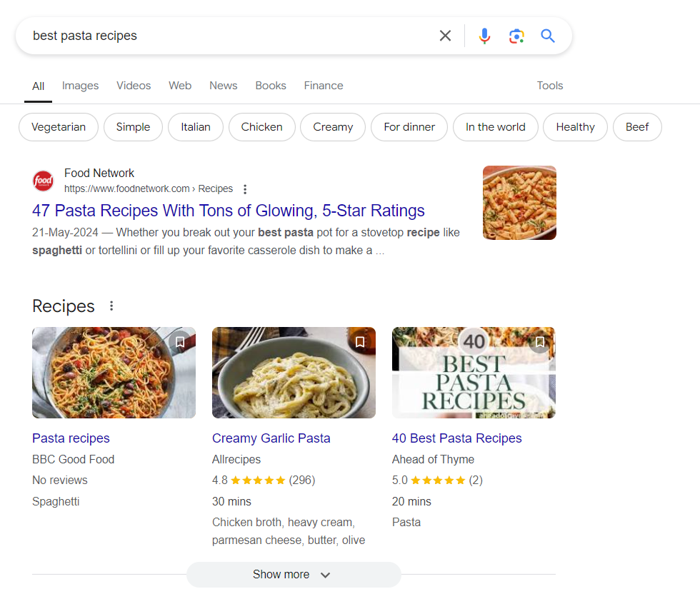The image size is (700, 609).
Task: Open the 40 Best Pasta Recipes link
Action: point(456,438)
